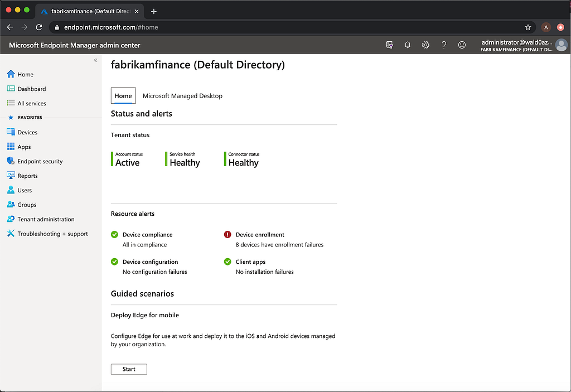This screenshot has width=571, height=392.
Task: Click the administrator account avatar
Action: point(561,45)
